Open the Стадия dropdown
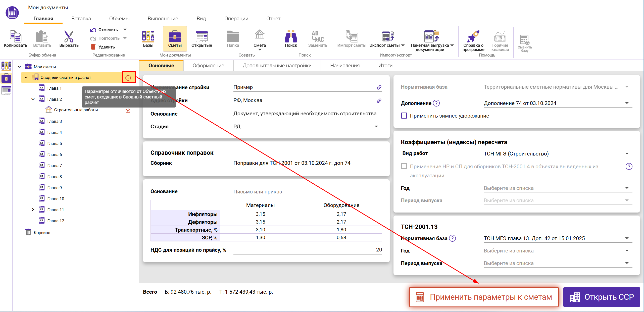 click(376, 127)
